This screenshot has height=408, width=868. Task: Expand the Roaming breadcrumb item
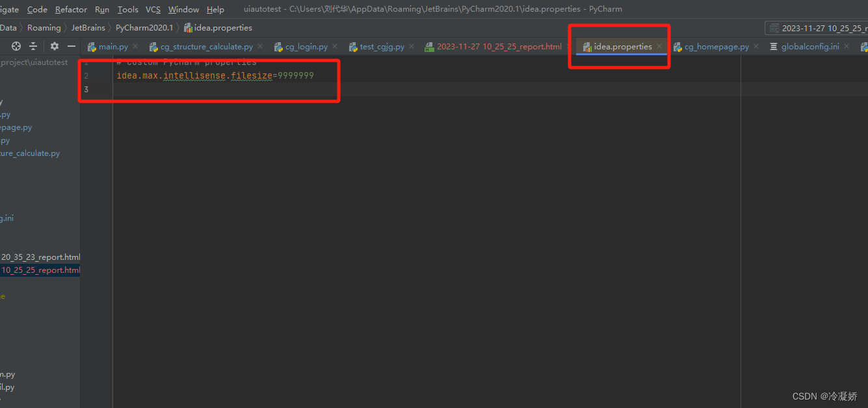tap(44, 27)
